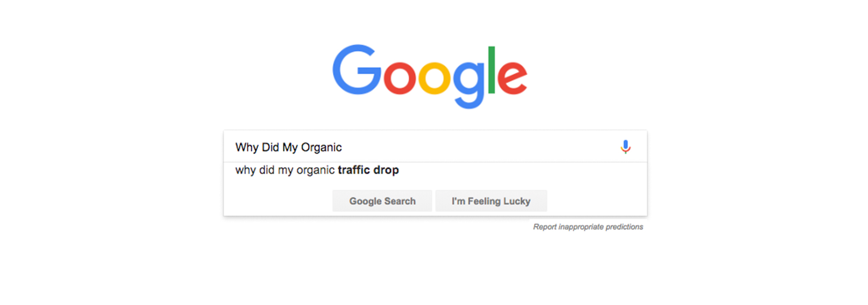Open the Google logo homepage link

[x=430, y=76]
